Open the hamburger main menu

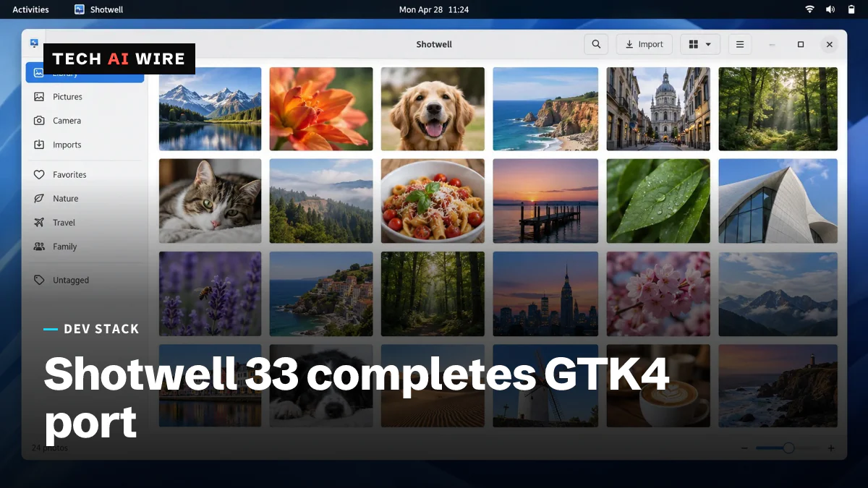pos(739,44)
